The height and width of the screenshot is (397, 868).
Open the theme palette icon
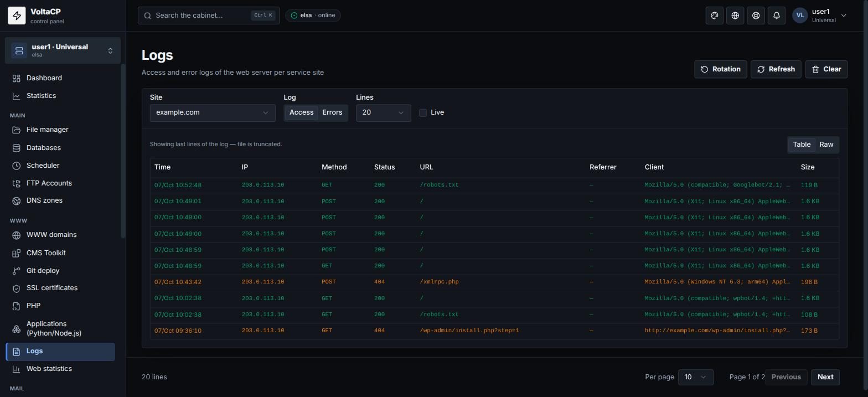click(x=715, y=16)
